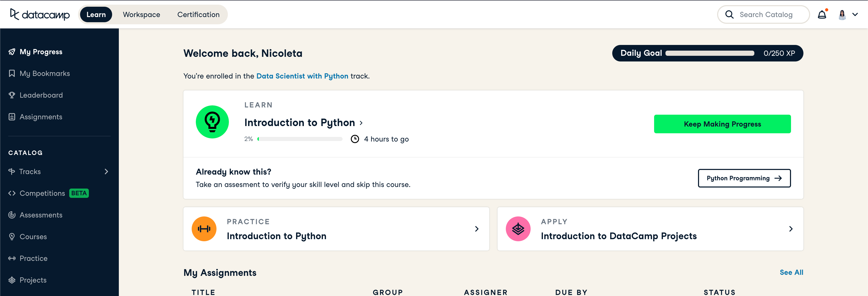Click the clock icon next to 4 hours to go
Screen dimensions: 868x296
click(355, 139)
